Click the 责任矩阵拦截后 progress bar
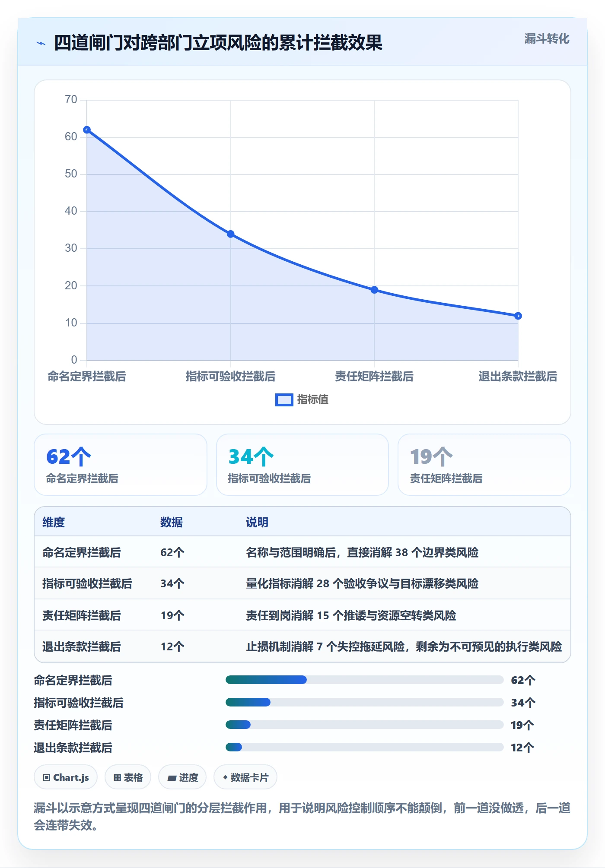The height and width of the screenshot is (868, 605). click(364, 725)
